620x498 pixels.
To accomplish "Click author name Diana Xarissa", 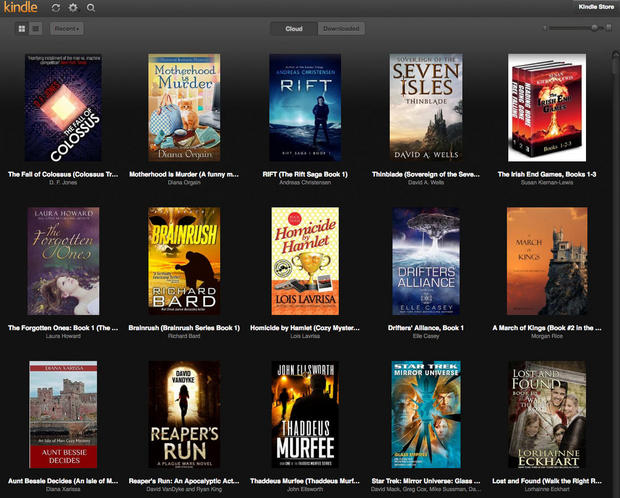I will pos(63,489).
